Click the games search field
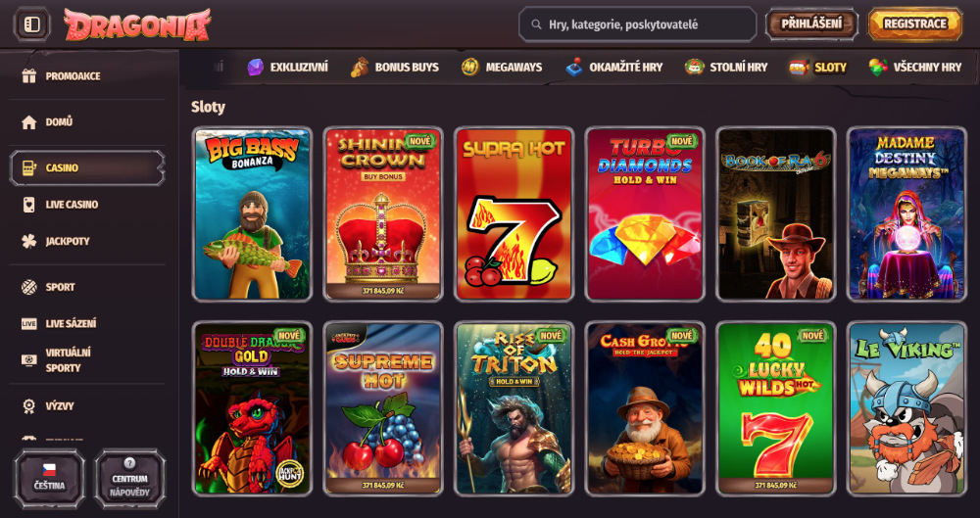 (x=638, y=24)
